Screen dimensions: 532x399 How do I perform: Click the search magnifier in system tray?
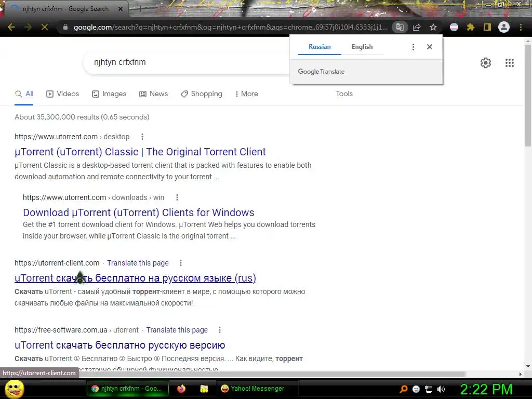404,389
